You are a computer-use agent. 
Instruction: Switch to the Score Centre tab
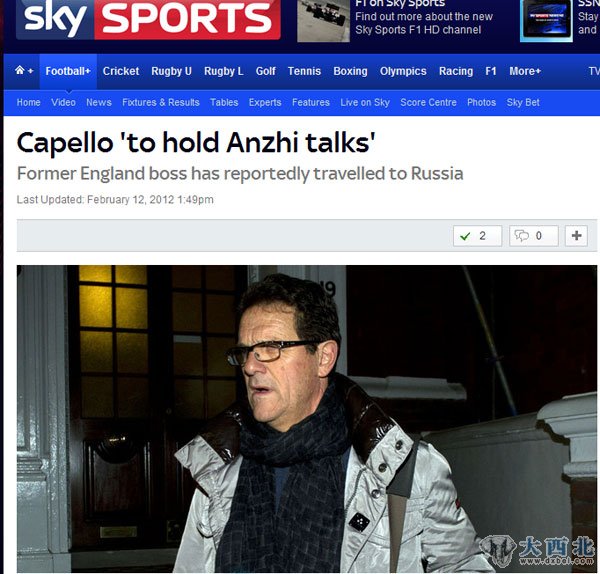428,103
